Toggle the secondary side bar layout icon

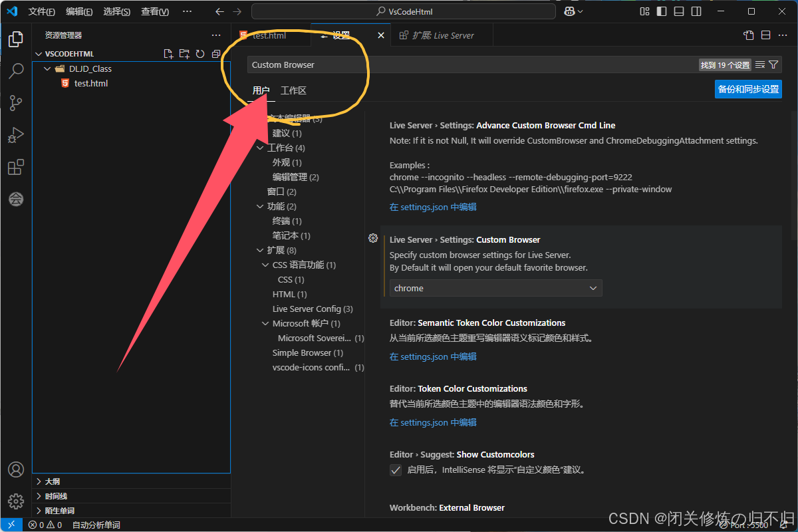coord(696,11)
